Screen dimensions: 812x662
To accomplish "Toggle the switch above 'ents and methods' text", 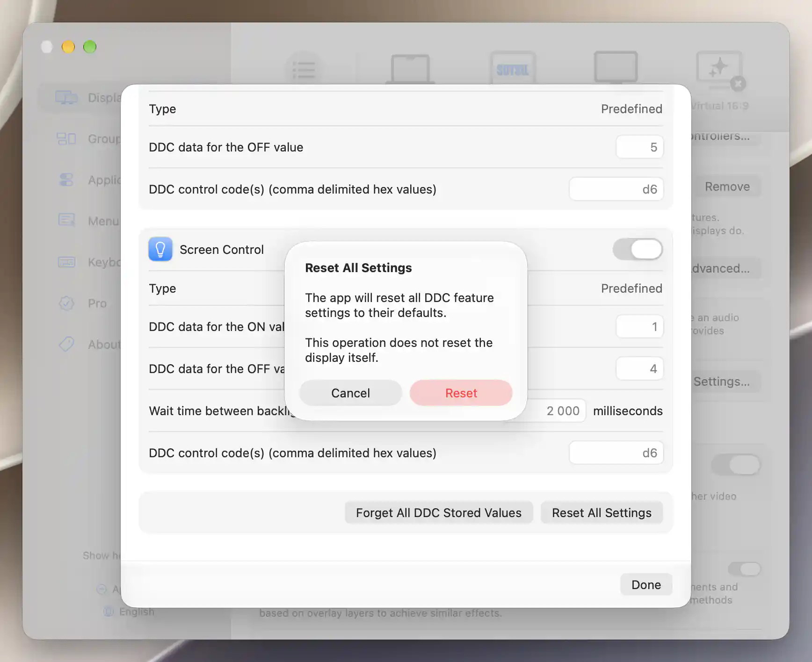I will tap(745, 569).
